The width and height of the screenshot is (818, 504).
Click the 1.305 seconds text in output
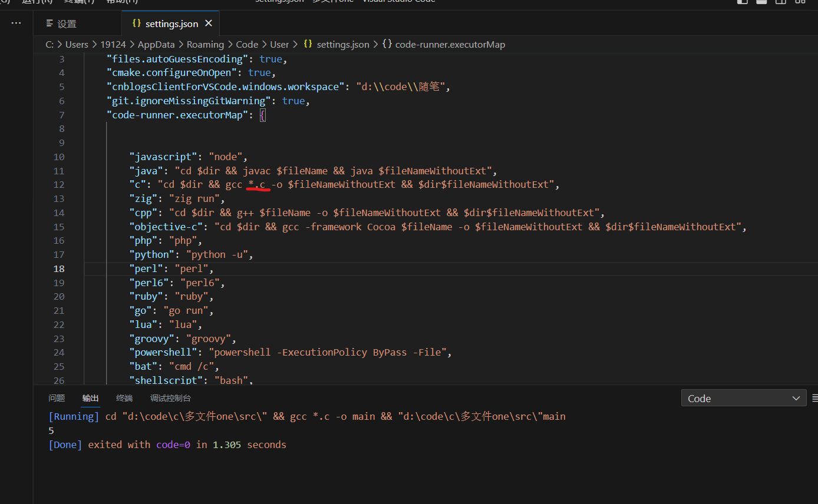tap(249, 445)
